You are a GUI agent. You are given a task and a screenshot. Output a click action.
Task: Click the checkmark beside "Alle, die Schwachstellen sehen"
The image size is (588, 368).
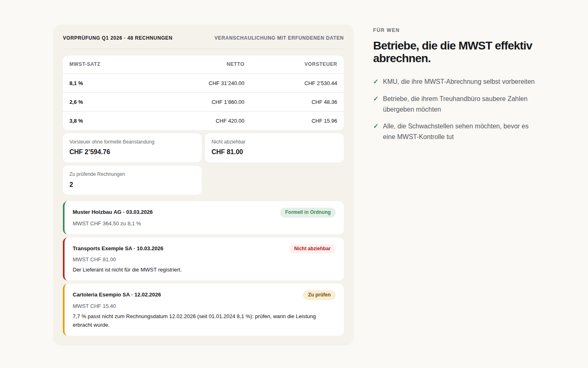(x=376, y=126)
